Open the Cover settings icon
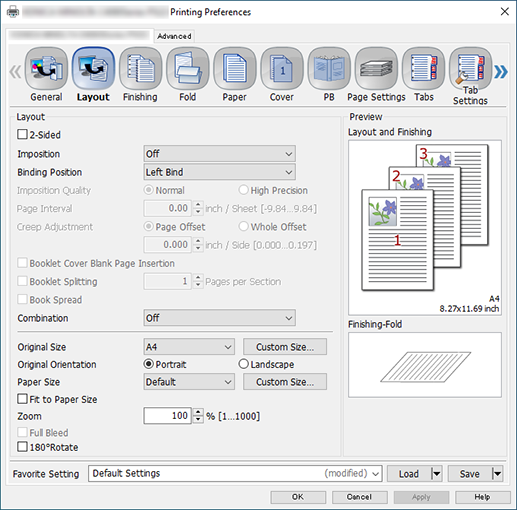Viewport: 517px width, 510px height. [x=282, y=69]
